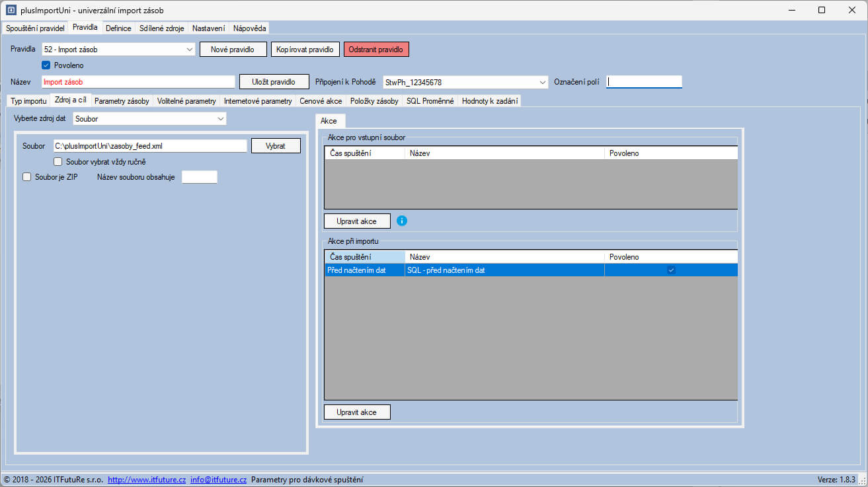Click the red Odstranit pravidlo button
This screenshot has height=487, width=868.
[x=376, y=50]
